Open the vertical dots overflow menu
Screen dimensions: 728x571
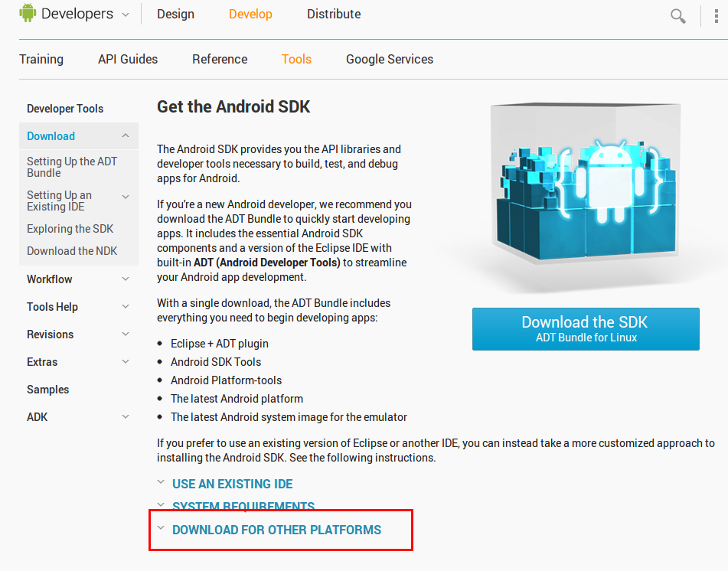click(x=717, y=16)
